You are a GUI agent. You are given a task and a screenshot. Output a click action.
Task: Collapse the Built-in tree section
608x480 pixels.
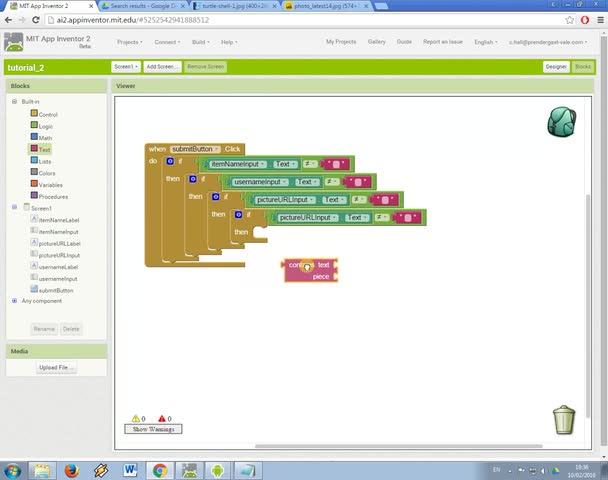[14, 101]
